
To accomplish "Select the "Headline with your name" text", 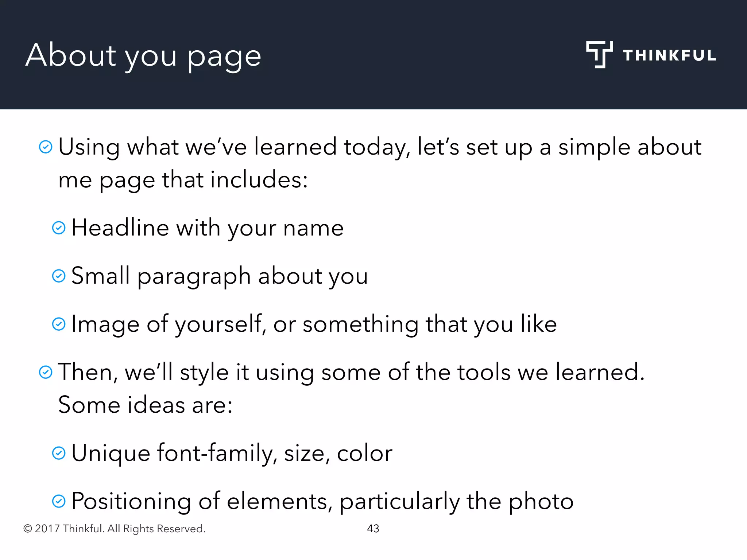I will click(207, 228).
